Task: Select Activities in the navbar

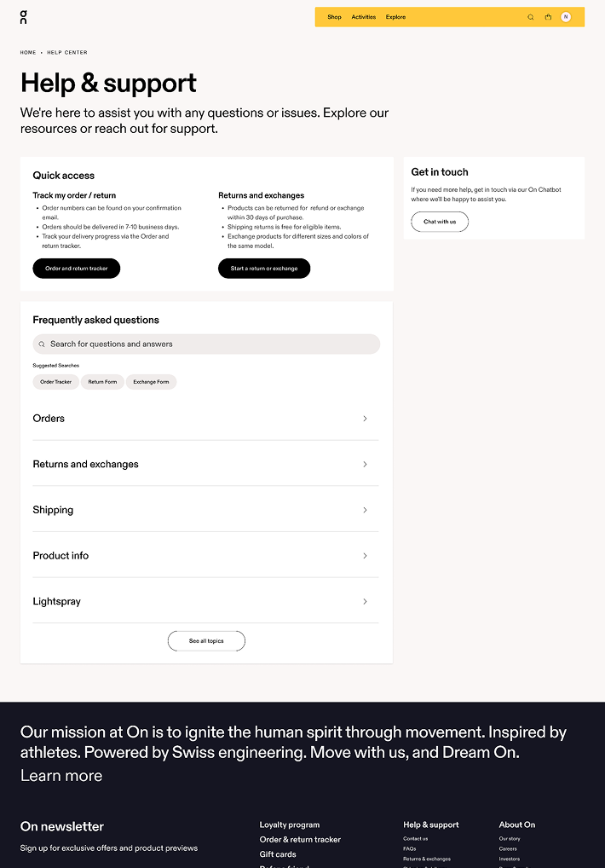Action: coord(363,17)
